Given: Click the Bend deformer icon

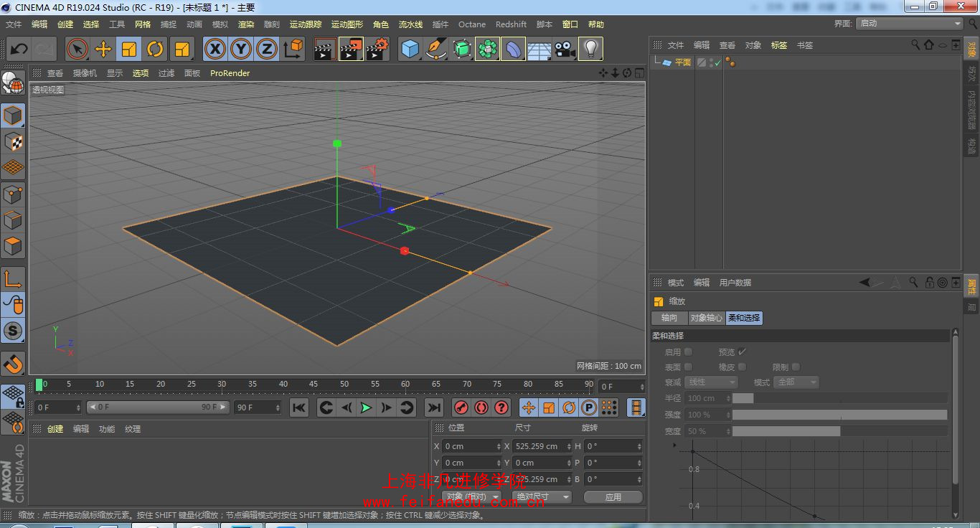Looking at the screenshot, I should 513,49.
